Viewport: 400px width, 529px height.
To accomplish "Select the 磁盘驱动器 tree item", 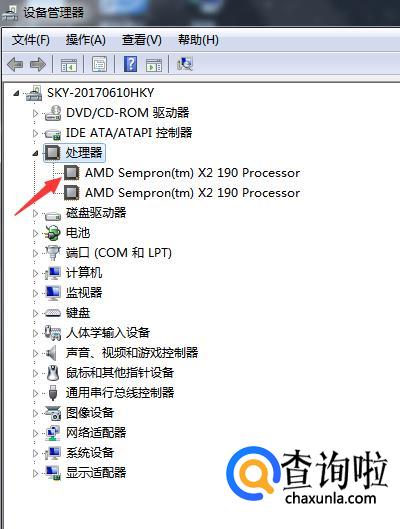I will 96,213.
